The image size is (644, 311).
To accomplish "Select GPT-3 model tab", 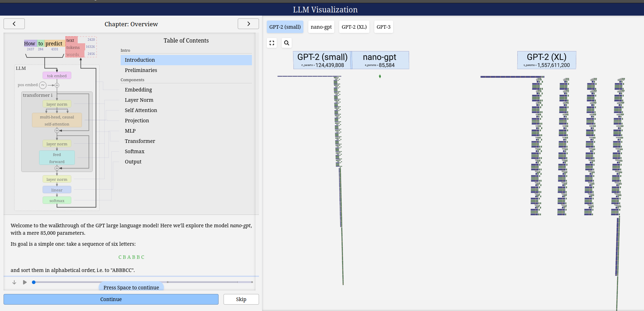I will 384,27.
